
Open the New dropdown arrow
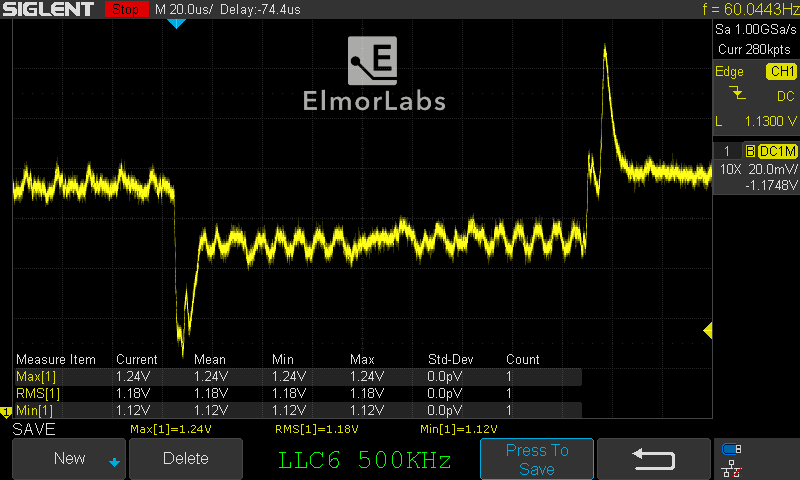[114, 462]
